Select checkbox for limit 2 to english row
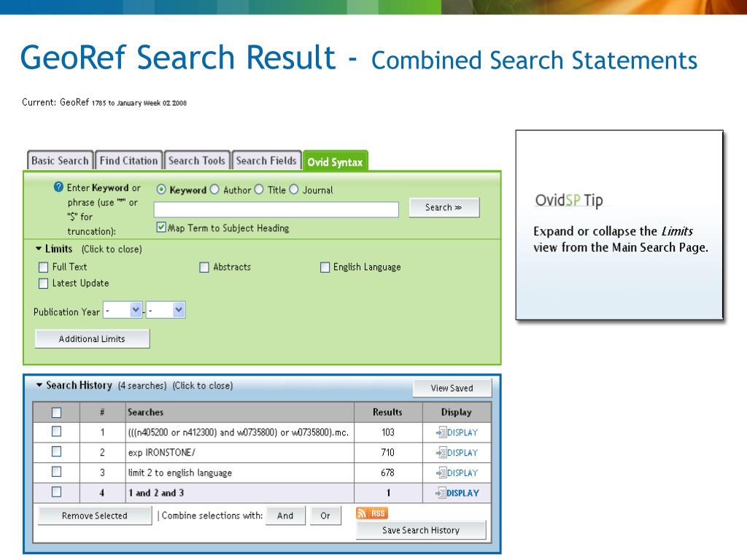The image size is (747, 560). tap(56, 472)
